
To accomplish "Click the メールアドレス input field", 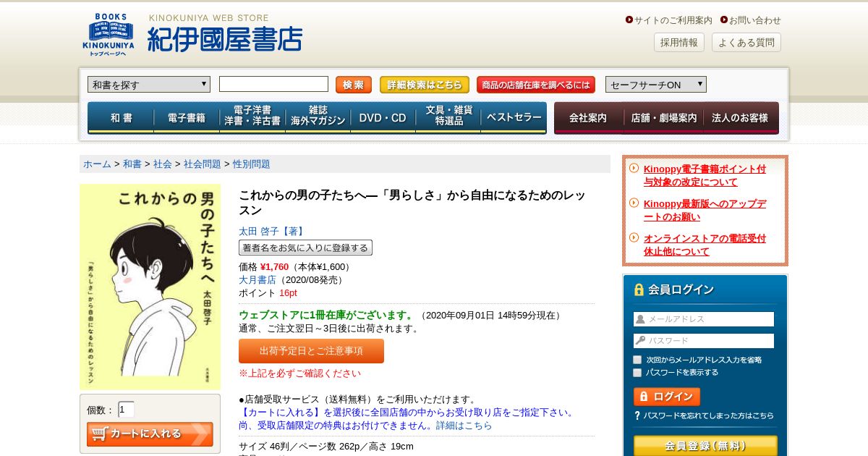I will (x=704, y=319).
